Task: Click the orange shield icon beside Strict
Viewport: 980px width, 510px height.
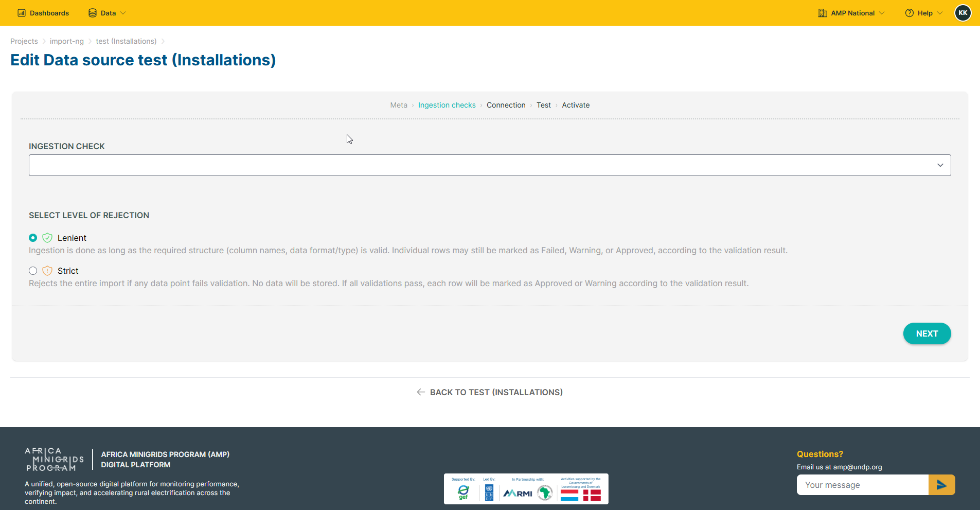Action: 47,271
